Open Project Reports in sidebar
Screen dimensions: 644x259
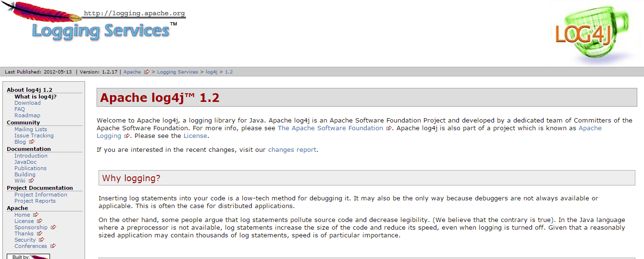[x=35, y=201]
